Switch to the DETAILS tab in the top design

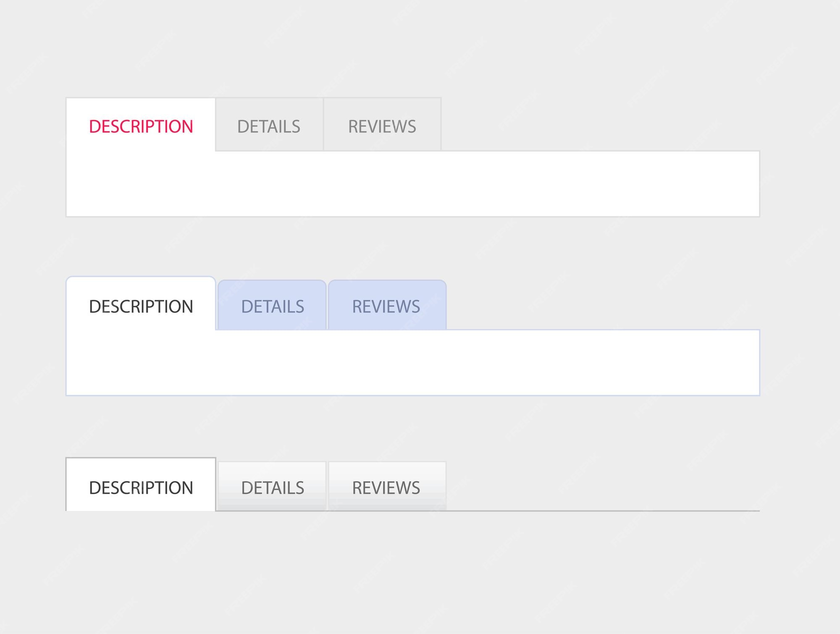(269, 125)
